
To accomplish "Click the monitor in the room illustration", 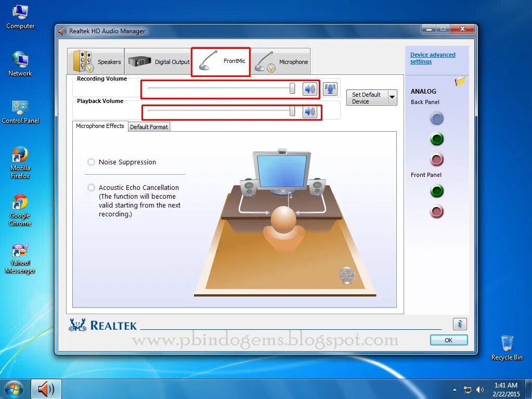I will [x=282, y=171].
